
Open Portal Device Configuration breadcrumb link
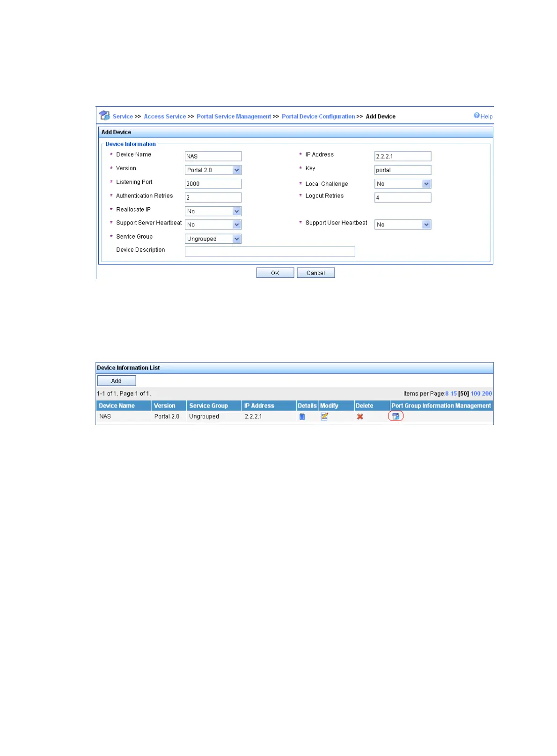point(318,116)
